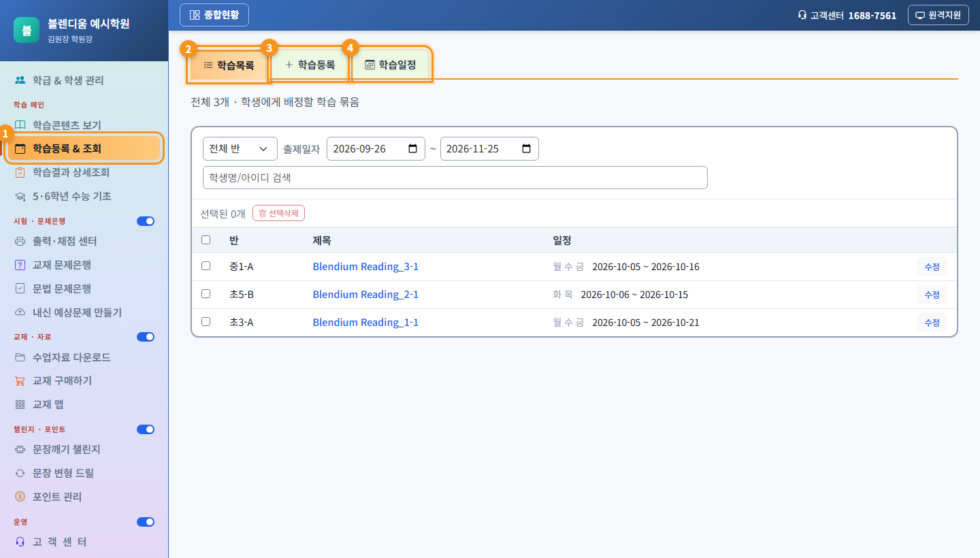Viewport: 980px width, 558px height.
Task: Open calendar picker for start date 2026-09-26
Action: click(412, 149)
